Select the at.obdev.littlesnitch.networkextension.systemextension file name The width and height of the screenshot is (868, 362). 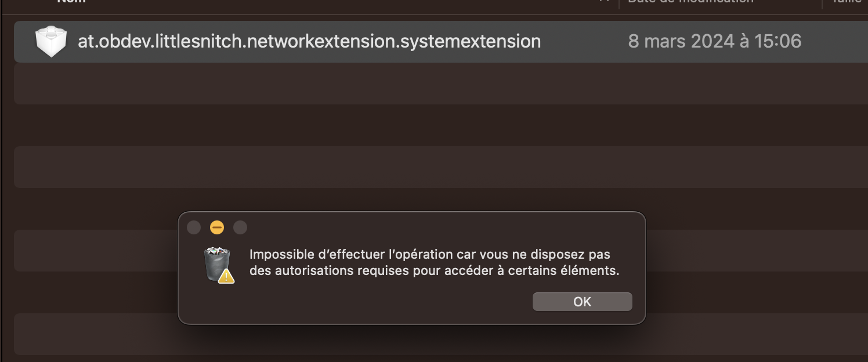point(309,42)
